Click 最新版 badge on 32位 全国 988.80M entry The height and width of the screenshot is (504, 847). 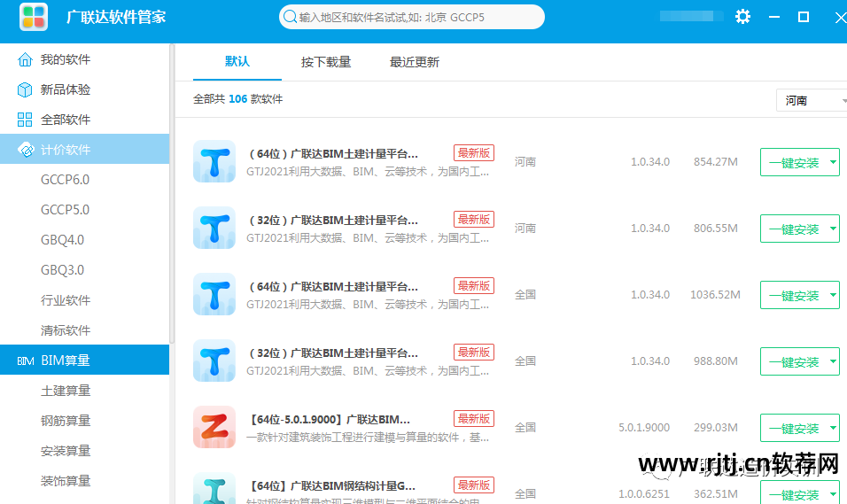click(x=474, y=353)
